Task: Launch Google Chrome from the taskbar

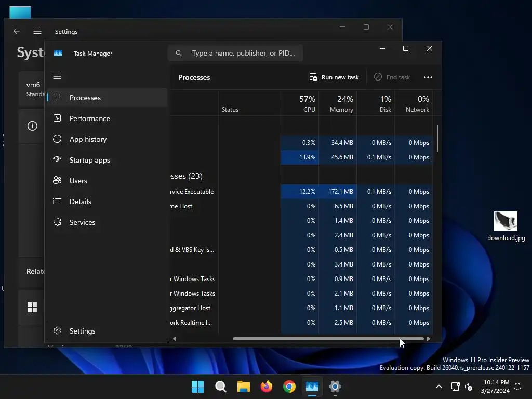Action: click(289, 387)
